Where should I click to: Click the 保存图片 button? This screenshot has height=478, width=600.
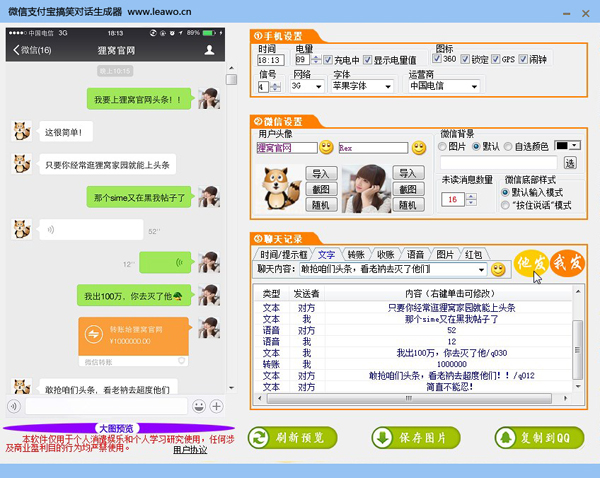coord(416,437)
